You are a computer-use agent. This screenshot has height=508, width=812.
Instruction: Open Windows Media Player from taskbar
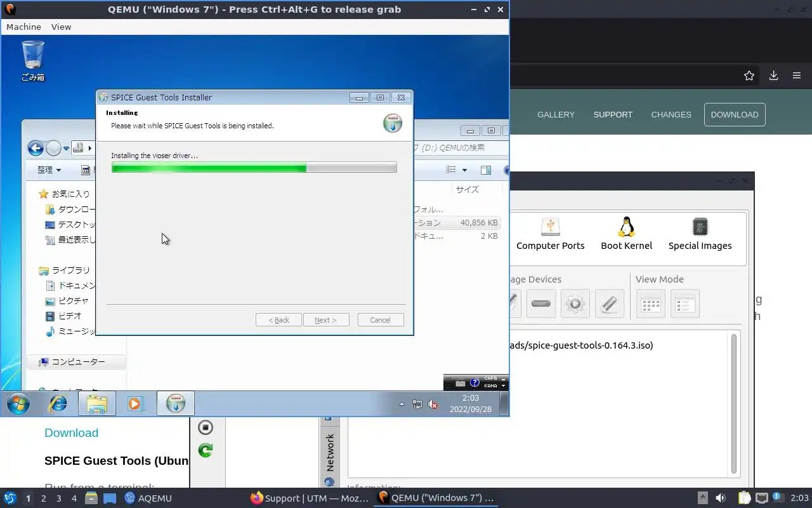pyautogui.click(x=135, y=404)
